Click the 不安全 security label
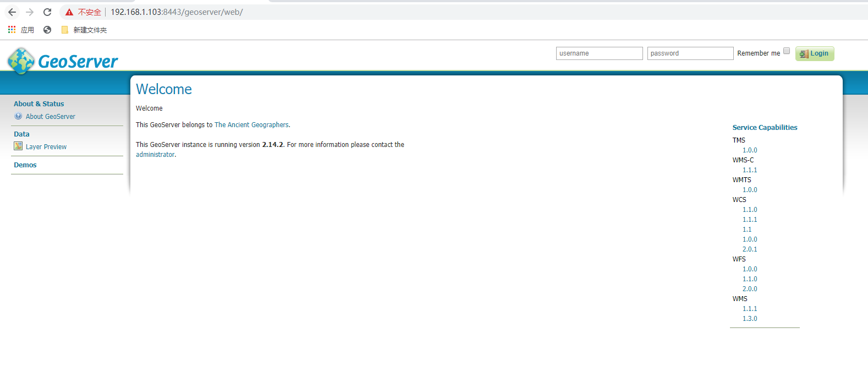868x382 pixels. click(x=89, y=12)
